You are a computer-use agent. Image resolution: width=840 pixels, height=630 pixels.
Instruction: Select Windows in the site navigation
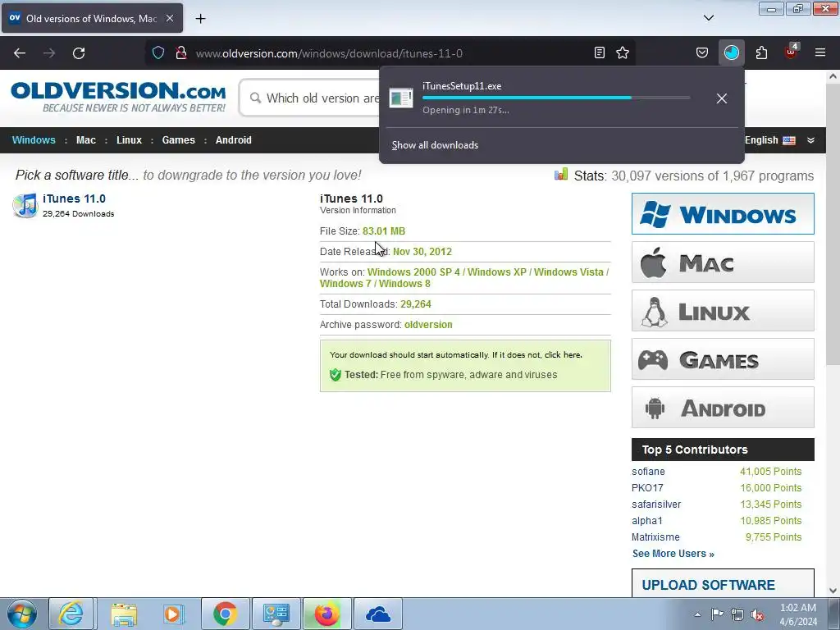click(34, 139)
